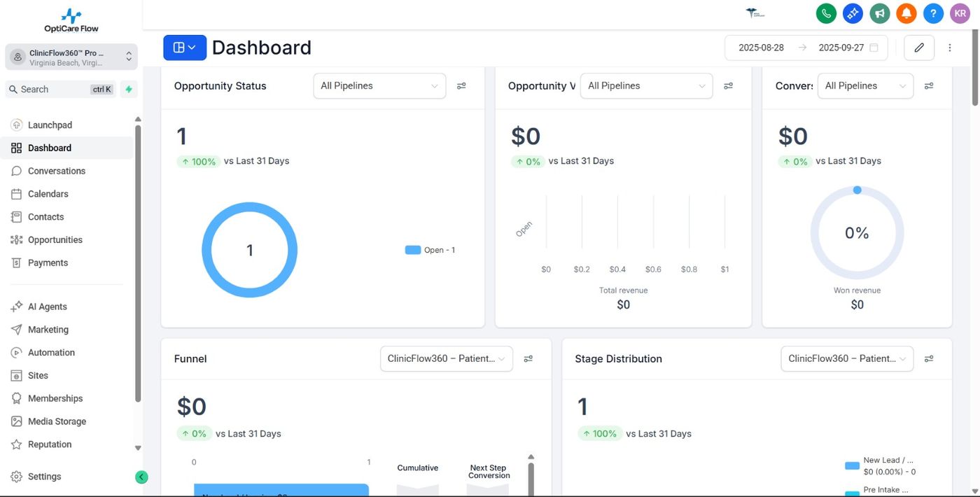This screenshot has height=497, width=980.
Task: Click start date 2025-08-28
Action: tap(762, 48)
